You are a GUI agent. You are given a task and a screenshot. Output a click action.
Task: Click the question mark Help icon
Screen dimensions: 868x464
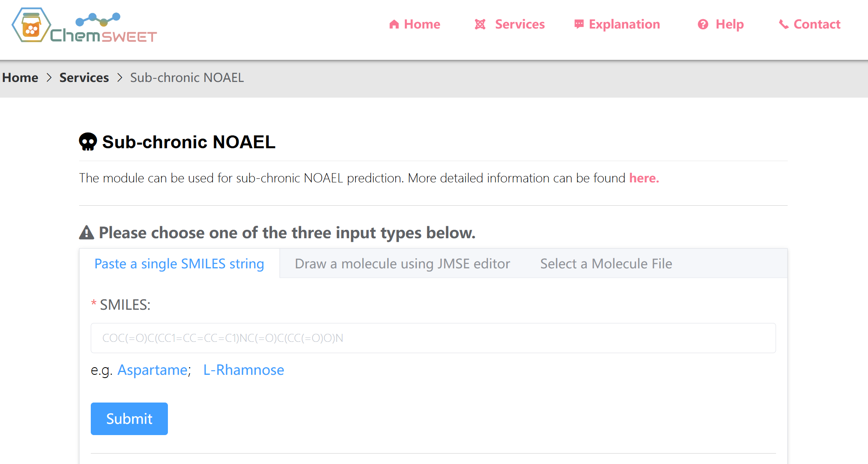703,25
